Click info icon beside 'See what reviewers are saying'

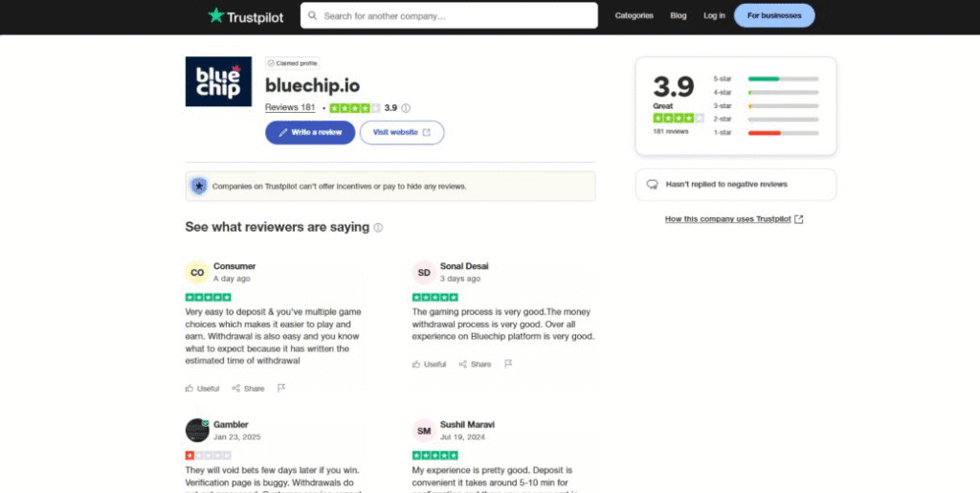pyautogui.click(x=378, y=228)
